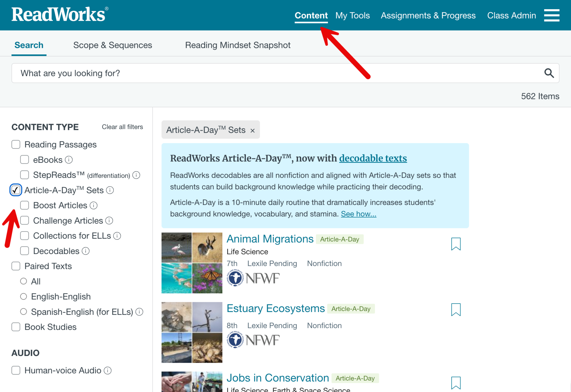Show info about Challenge Articles
This screenshot has width=571, height=392.
tap(109, 221)
